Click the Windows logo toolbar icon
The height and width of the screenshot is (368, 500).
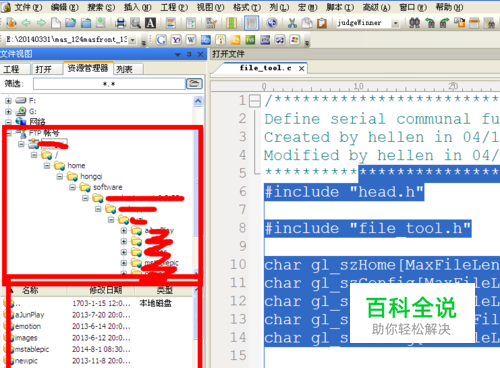tap(295, 40)
